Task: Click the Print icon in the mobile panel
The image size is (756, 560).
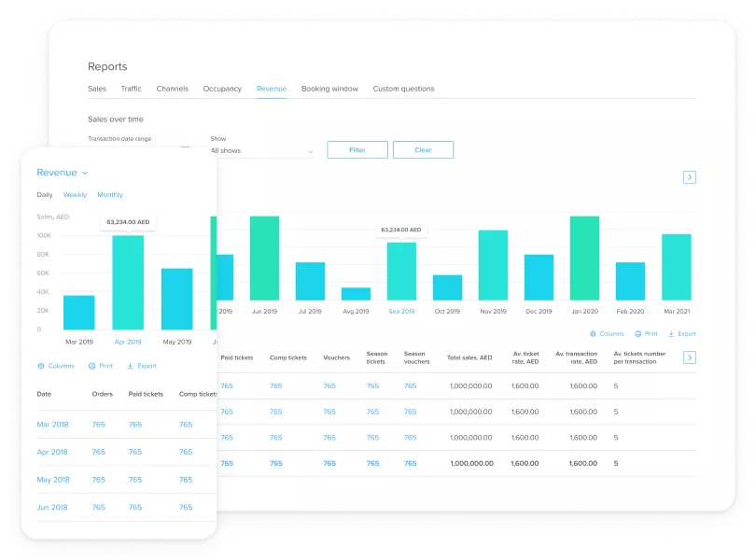Action: pos(92,366)
